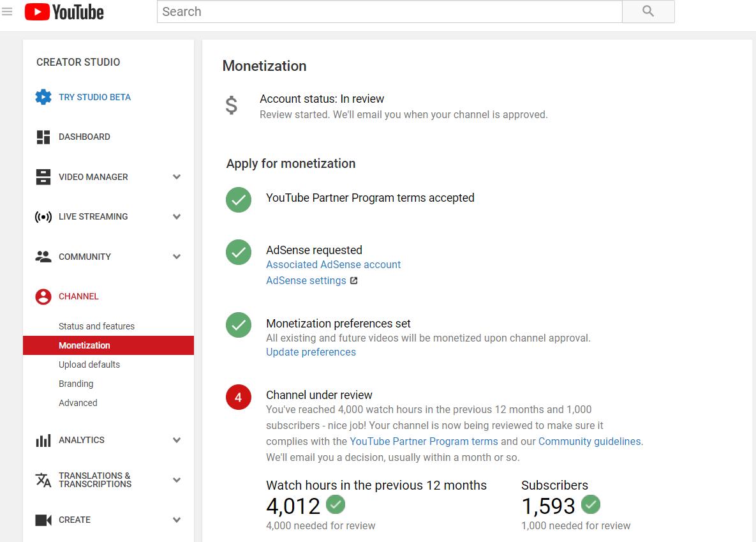
Task: Click the 'Account status: In review' text
Action: [322, 99]
